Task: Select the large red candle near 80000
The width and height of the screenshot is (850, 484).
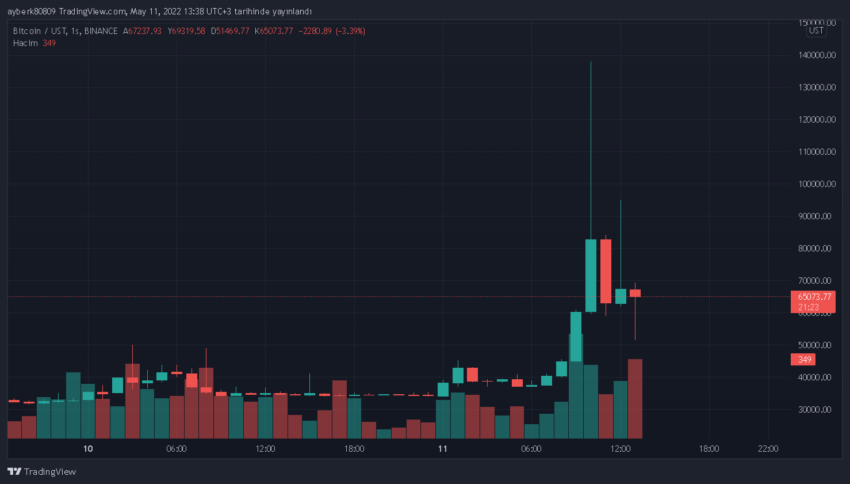Action: (x=606, y=271)
